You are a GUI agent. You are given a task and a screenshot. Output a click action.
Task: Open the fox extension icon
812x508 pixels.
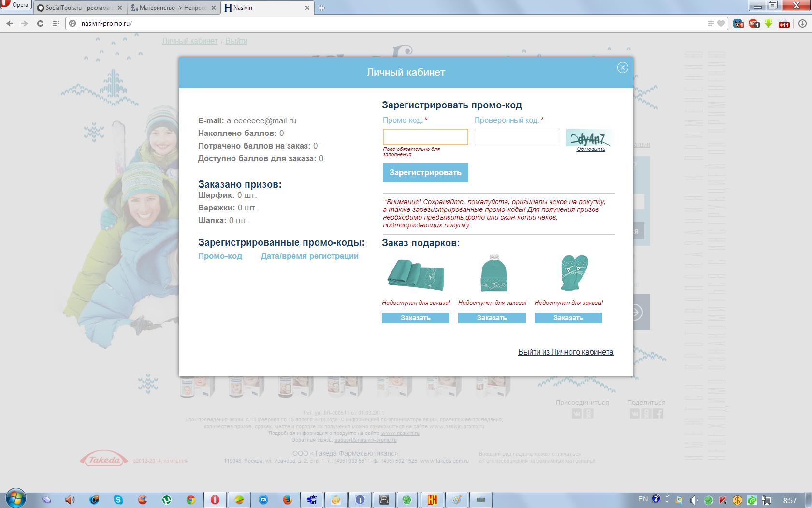738,23
